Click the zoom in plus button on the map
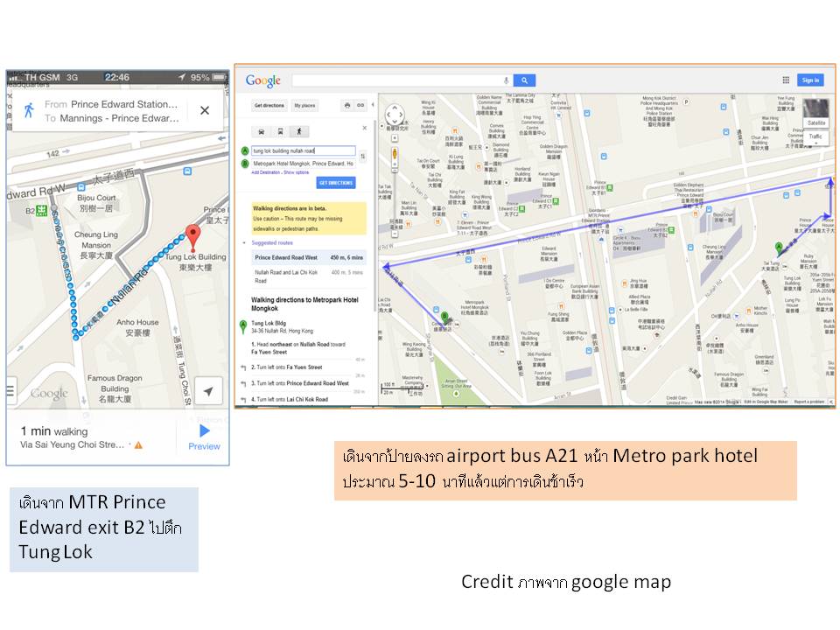 [395, 139]
